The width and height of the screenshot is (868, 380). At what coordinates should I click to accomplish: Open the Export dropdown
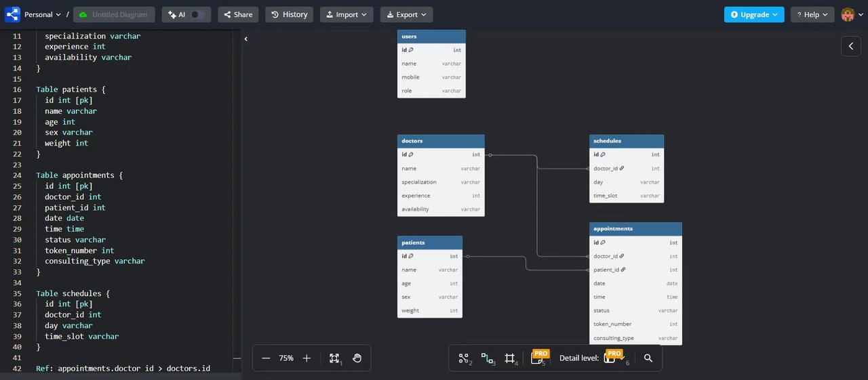[406, 14]
